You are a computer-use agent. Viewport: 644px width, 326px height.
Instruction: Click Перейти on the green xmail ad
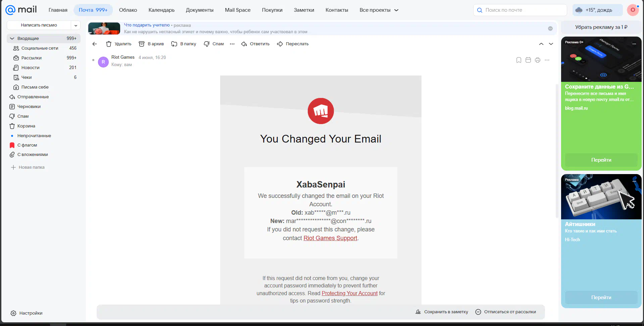click(601, 160)
